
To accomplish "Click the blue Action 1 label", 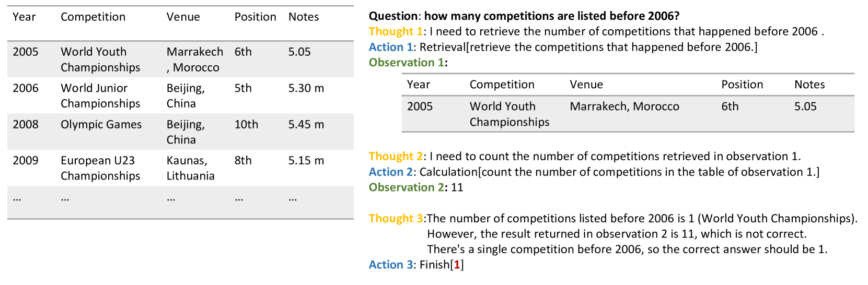I will point(390,47).
